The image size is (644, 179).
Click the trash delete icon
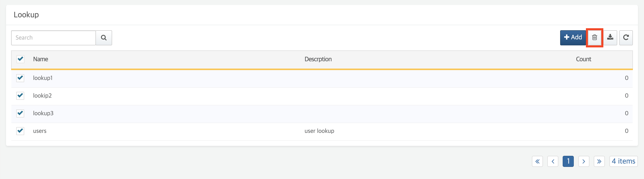click(595, 38)
